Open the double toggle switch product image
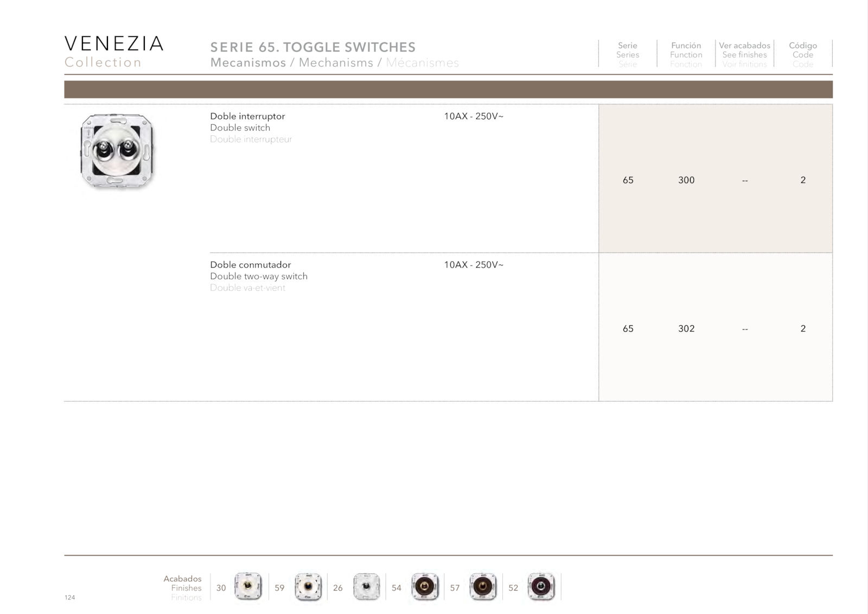The width and height of the screenshot is (868, 614). pos(117,151)
